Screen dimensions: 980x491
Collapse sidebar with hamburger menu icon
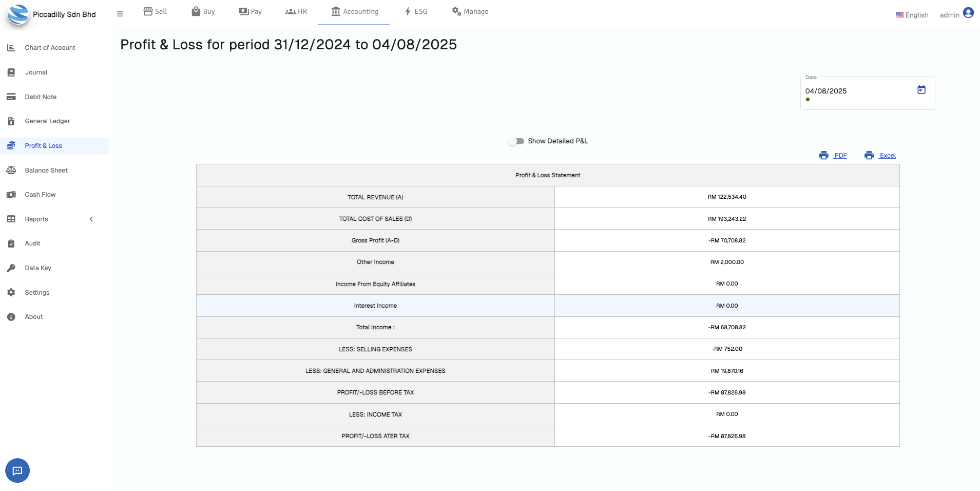click(x=120, y=14)
